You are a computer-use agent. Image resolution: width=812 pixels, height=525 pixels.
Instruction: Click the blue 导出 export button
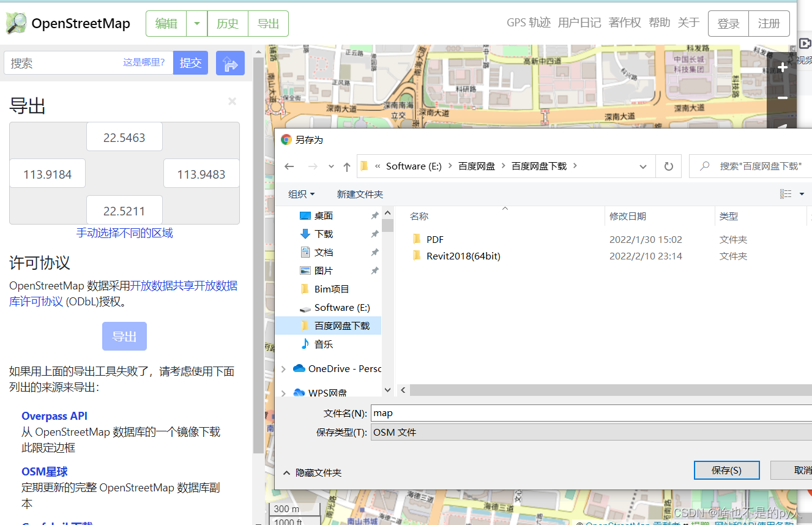[x=124, y=337]
